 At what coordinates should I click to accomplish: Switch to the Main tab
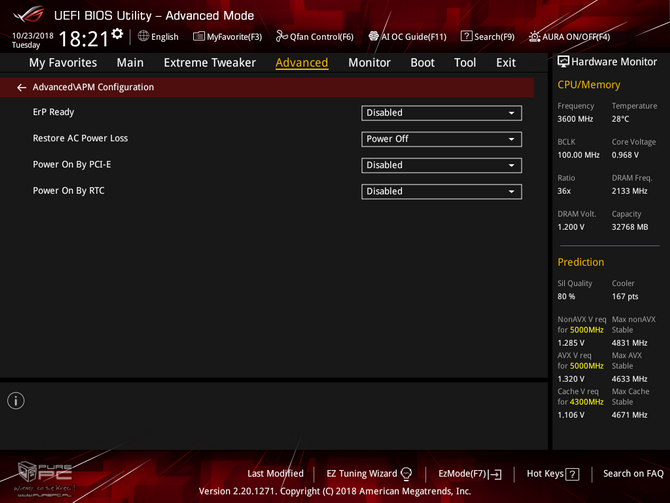coord(130,63)
